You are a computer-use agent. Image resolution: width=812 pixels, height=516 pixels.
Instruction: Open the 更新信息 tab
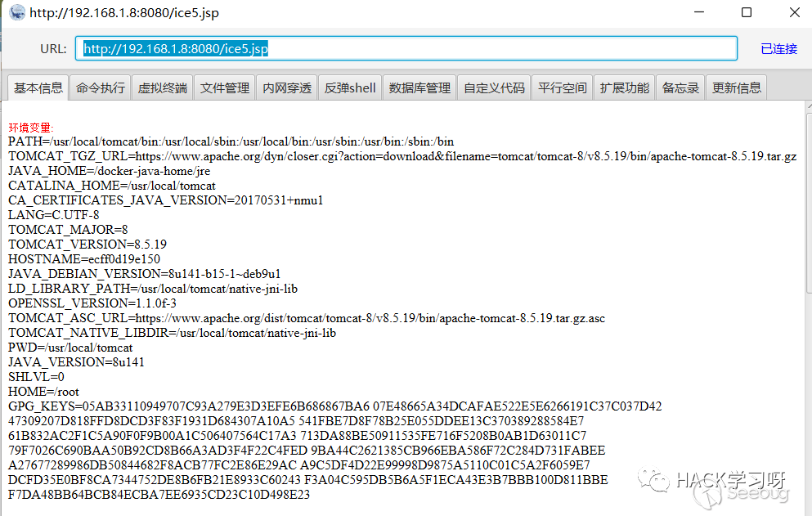[x=736, y=87]
